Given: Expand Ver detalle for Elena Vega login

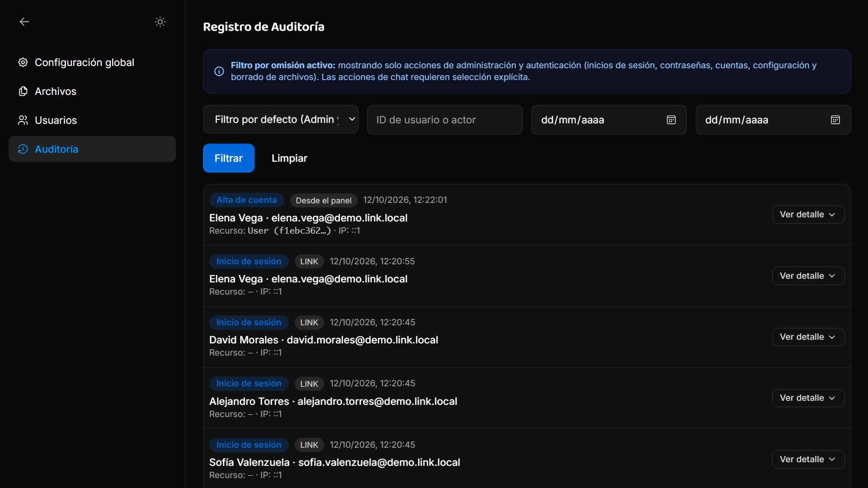Looking at the screenshot, I should (808, 276).
